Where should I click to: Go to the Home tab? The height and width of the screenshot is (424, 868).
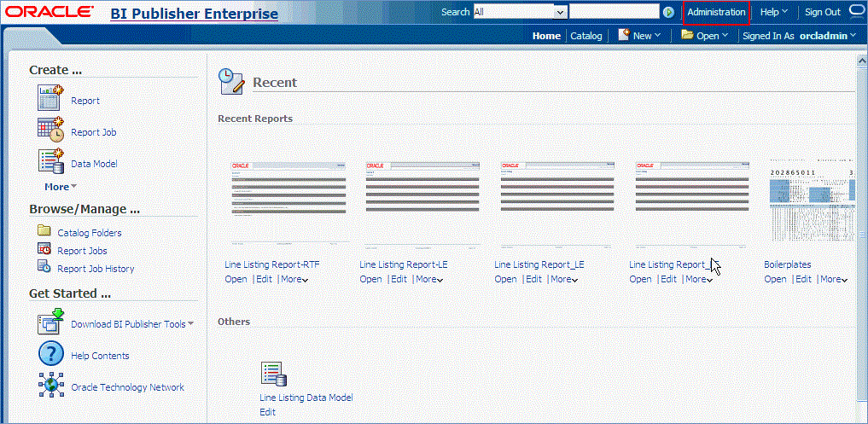coord(546,36)
